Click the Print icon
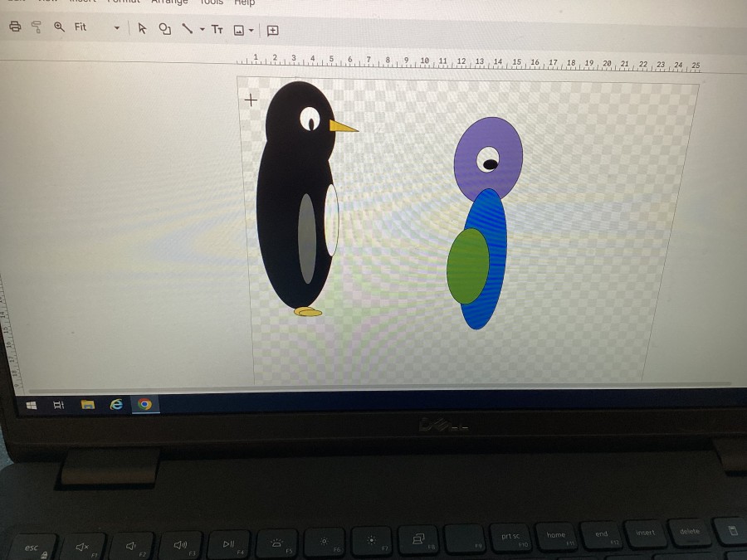 (14, 27)
